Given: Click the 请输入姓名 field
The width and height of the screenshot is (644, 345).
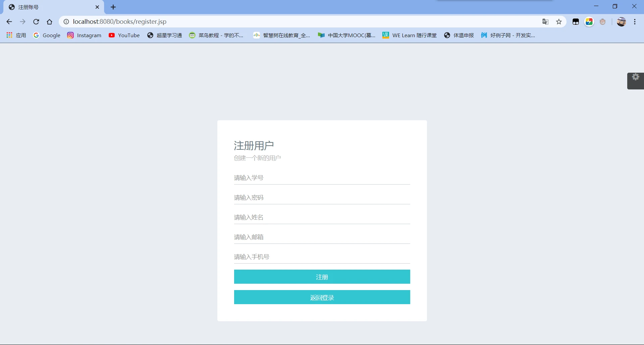Looking at the screenshot, I should pyautogui.click(x=322, y=217).
